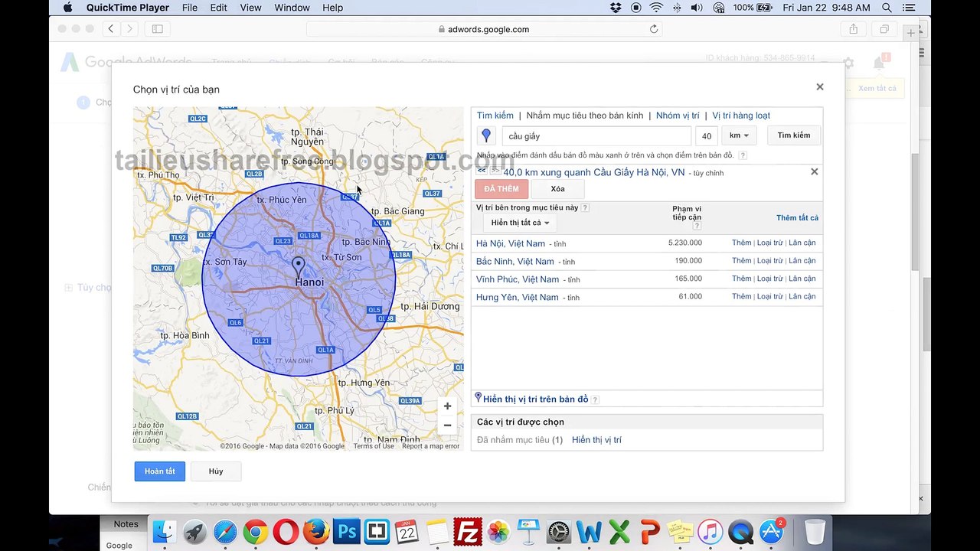Click 'Terms of Use' on the map
Screen dimensions: 980x551
[374, 446]
